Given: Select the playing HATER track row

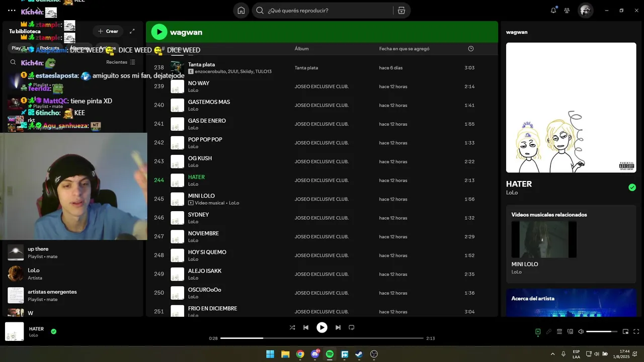Looking at the screenshot, I should (x=322, y=180).
